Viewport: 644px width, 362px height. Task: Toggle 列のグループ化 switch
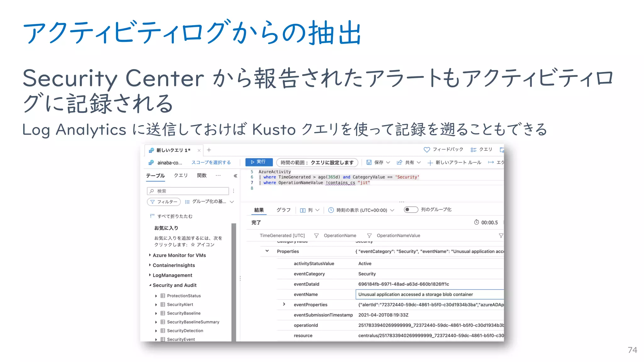point(411,210)
